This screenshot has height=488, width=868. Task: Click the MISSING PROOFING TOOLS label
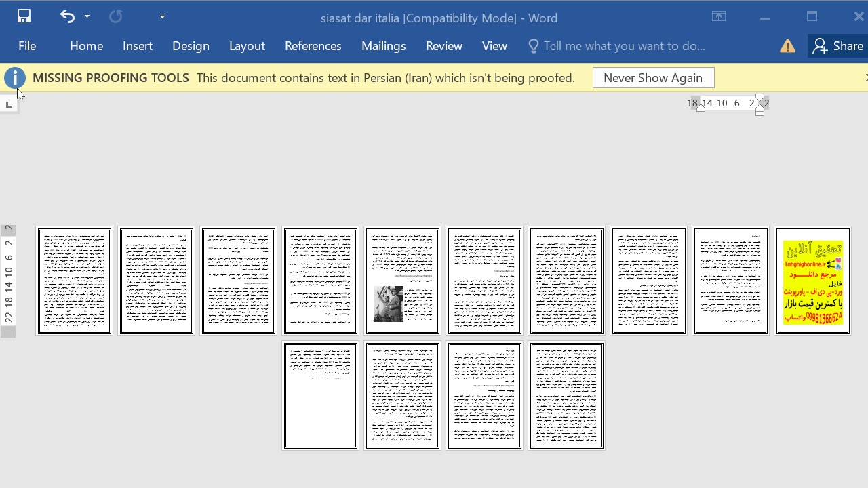[111, 78]
